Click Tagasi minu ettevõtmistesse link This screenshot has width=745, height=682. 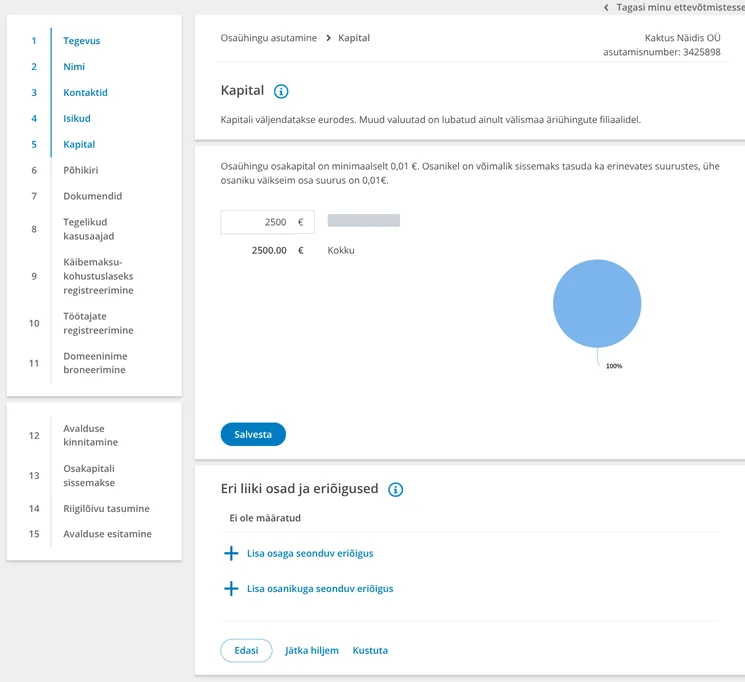[680, 8]
